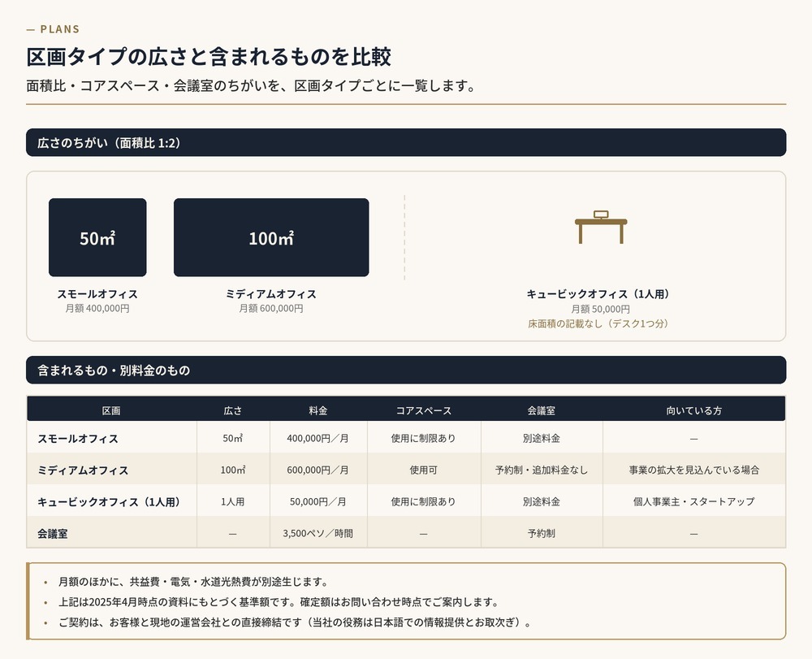Click スモールオフィス row name in table
This screenshot has width=812, height=659.
coord(78,438)
